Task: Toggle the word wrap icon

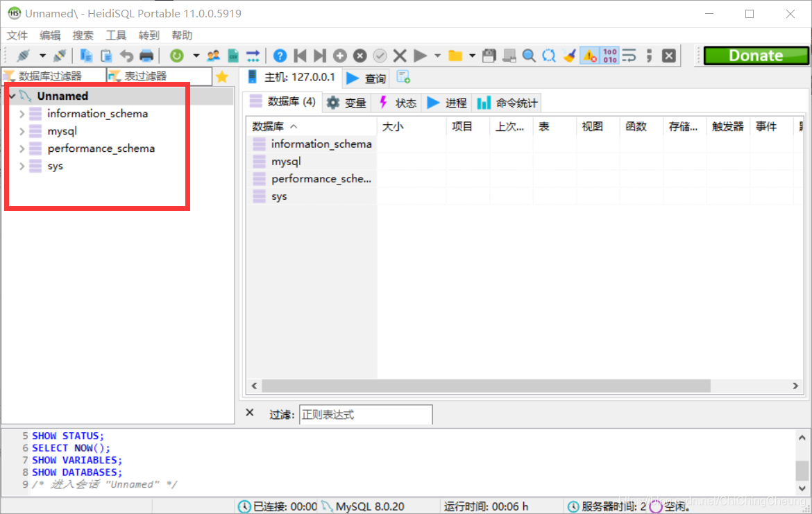Action: point(629,55)
